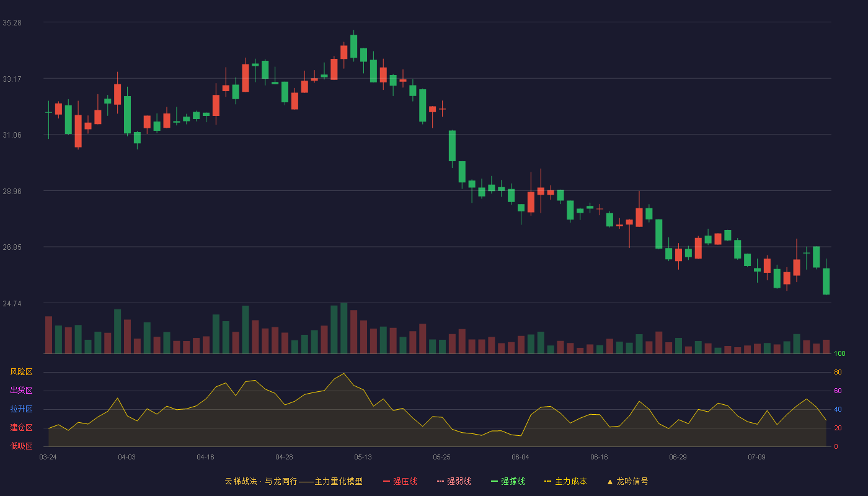The width and height of the screenshot is (868, 496).
Task: Click the 35.28 price axis label
Action: point(12,23)
